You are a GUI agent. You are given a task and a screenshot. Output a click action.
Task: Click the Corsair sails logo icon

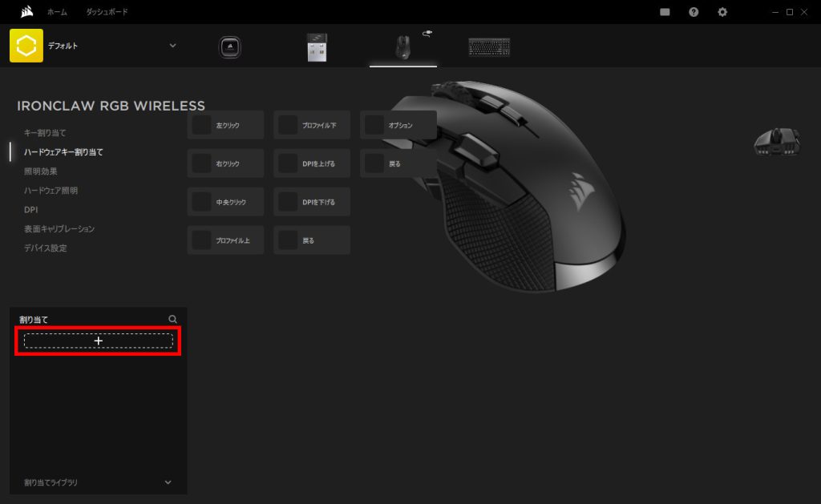click(x=26, y=11)
